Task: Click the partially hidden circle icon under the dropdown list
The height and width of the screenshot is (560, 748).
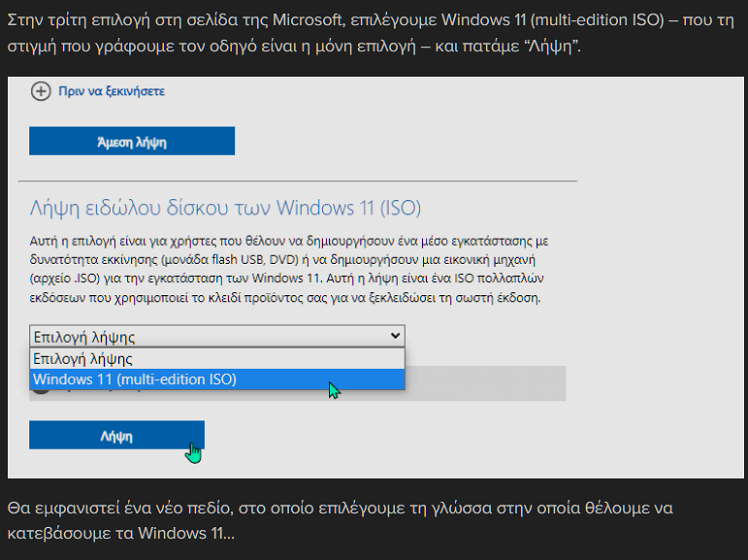Action: pyautogui.click(x=42, y=392)
